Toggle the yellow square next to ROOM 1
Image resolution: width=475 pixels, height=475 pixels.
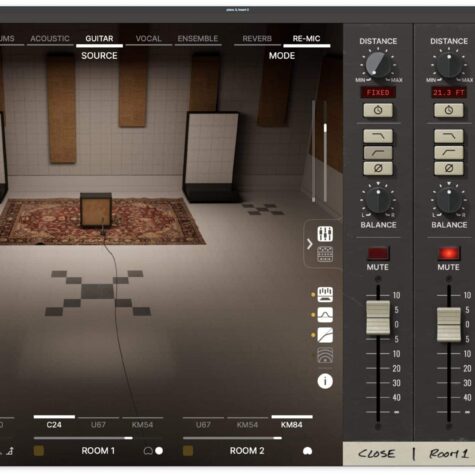[39, 451]
